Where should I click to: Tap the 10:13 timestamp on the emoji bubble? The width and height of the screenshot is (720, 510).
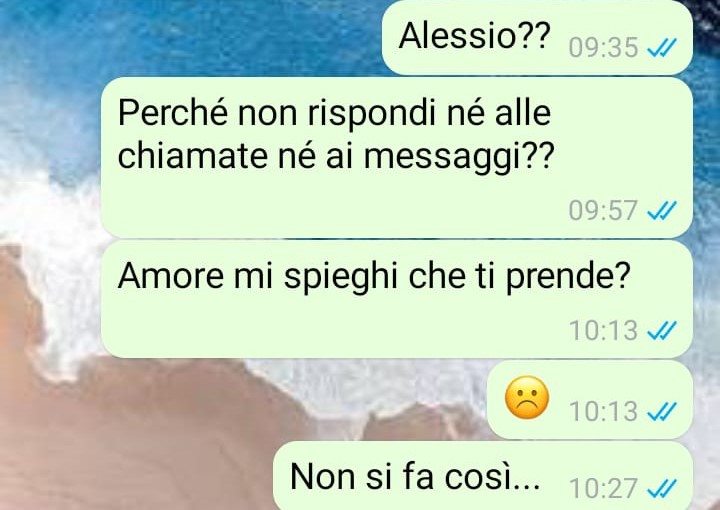coord(603,411)
